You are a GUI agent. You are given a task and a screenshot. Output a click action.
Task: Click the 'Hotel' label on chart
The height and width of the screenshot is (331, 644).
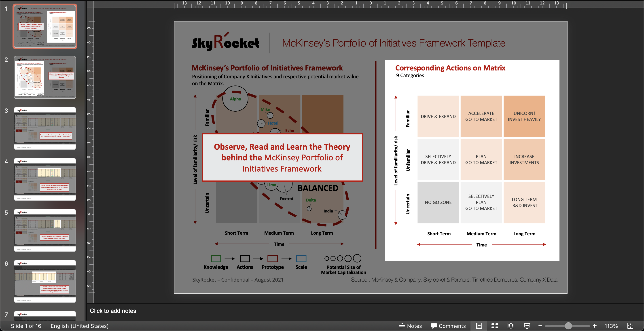pos(273,123)
